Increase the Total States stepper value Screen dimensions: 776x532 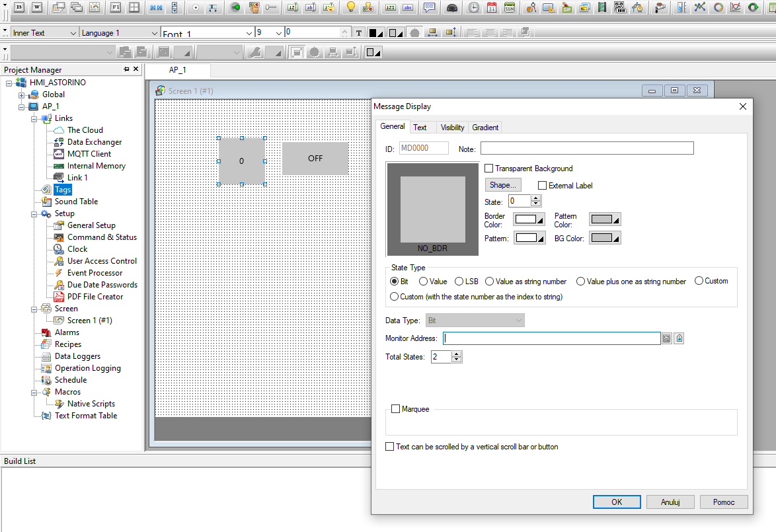[x=457, y=354]
